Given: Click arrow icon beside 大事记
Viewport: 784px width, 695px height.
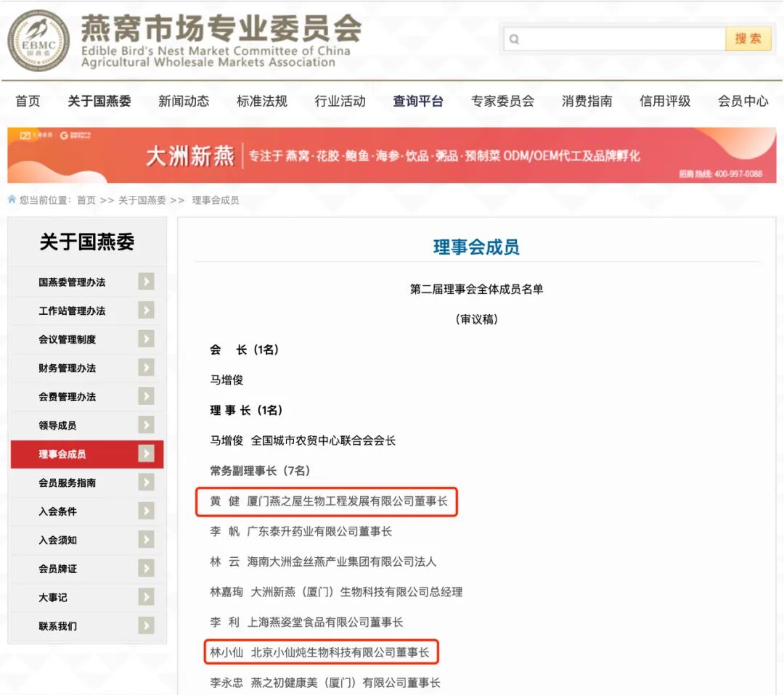Looking at the screenshot, I should [x=146, y=597].
